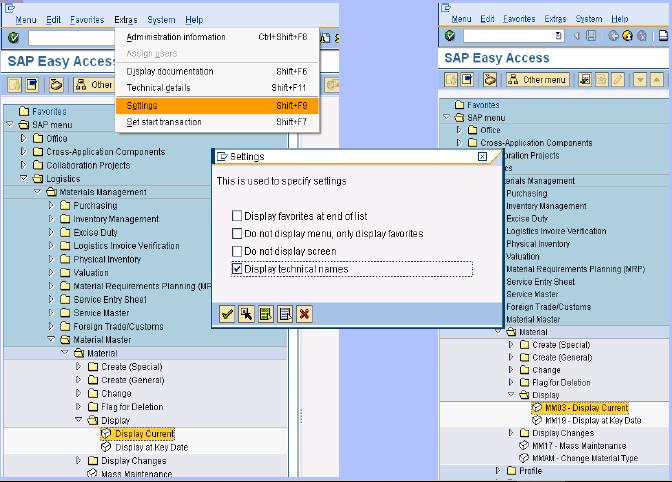Image resolution: width=672 pixels, height=482 pixels.
Task: Click Favorites folder in left window tree
Action: coord(49,111)
